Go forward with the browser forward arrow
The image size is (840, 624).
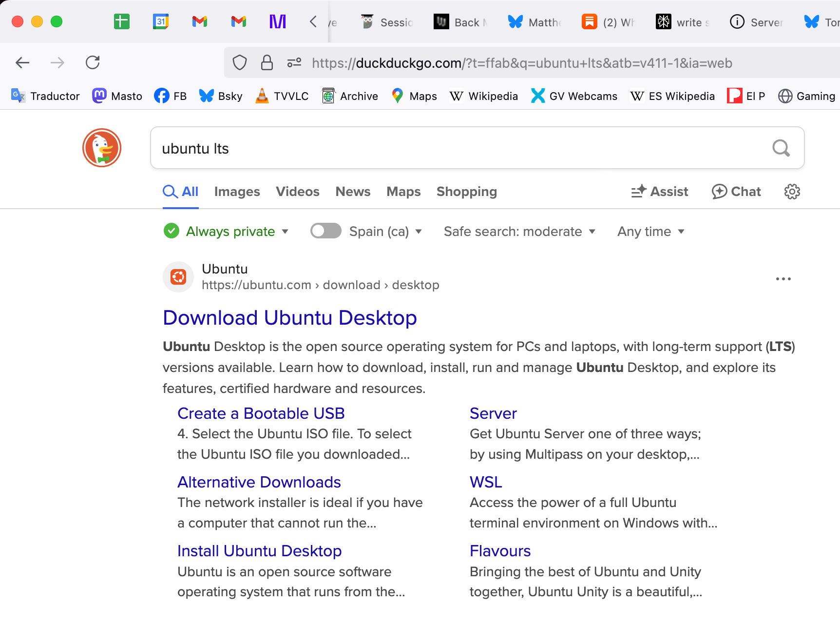(57, 62)
